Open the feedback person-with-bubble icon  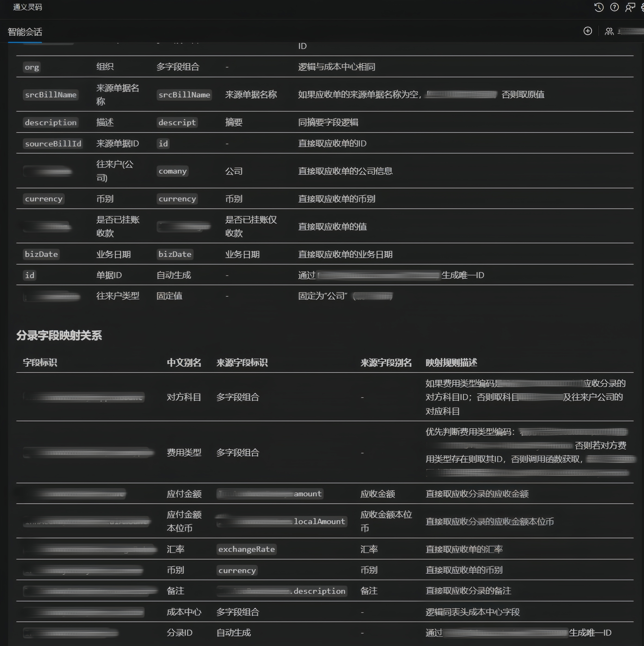coord(630,7)
